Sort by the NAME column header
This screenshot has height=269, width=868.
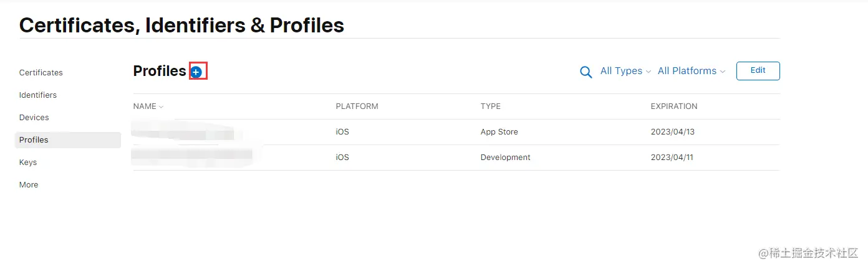(148, 106)
